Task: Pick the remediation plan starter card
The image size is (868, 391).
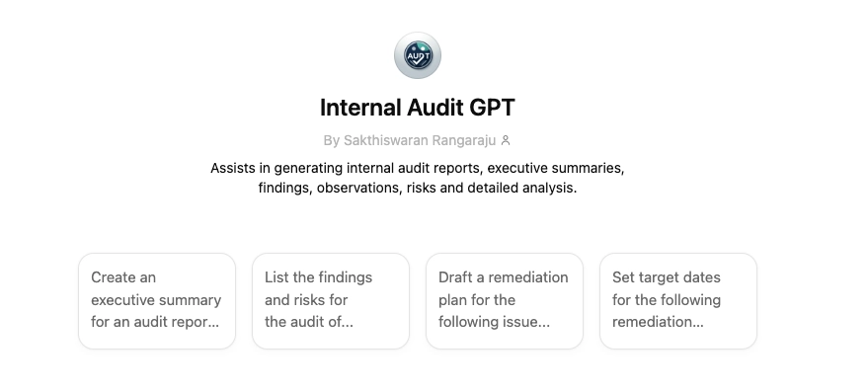Action: coord(505,301)
